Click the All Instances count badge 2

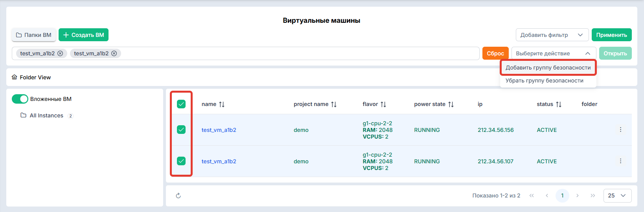pyautogui.click(x=70, y=116)
